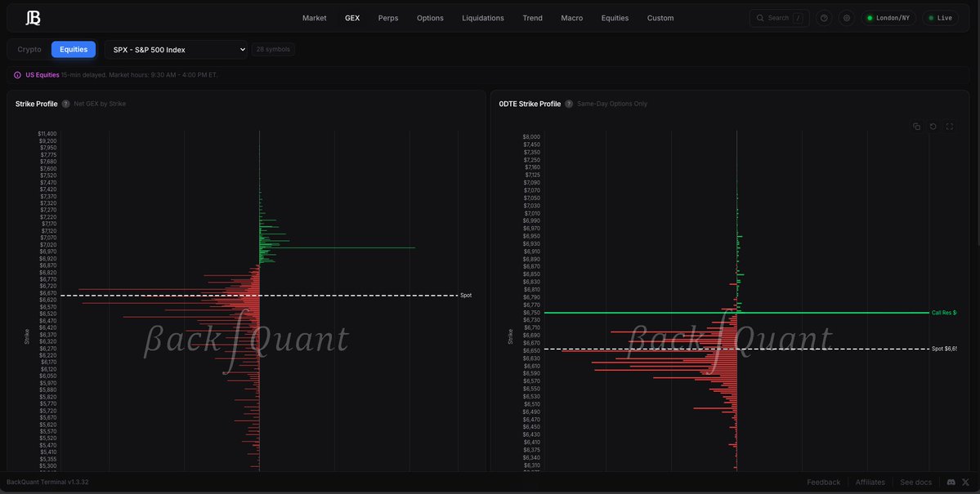Click the BackQuant logo

34,18
